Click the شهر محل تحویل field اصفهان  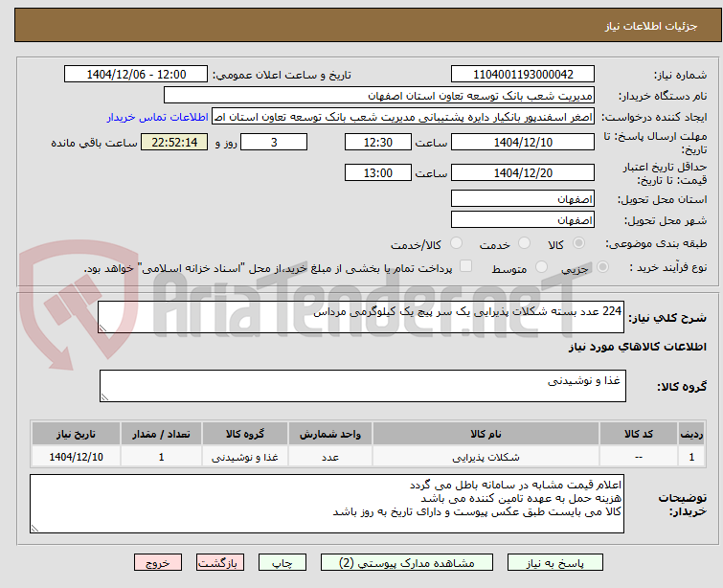coord(523,220)
